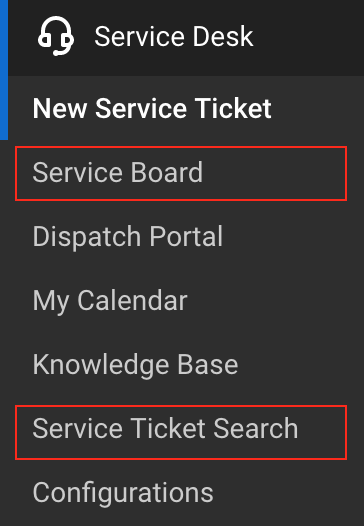Launch the highlighted Service Ticket Search entry
This screenshot has width=364, height=526.
tap(181, 432)
